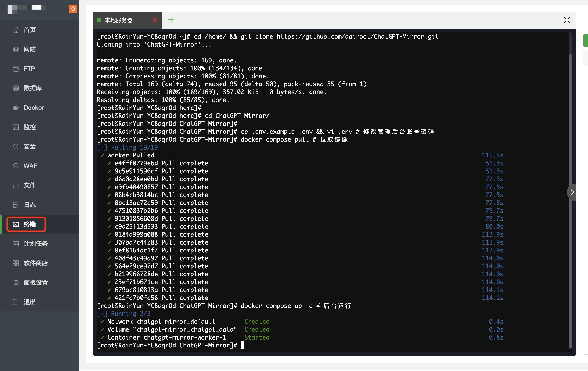Toggle terminal fullscreen with the expand arrows
This screenshot has height=371, width=588.
pyautogui.click(x=566, y=20)
